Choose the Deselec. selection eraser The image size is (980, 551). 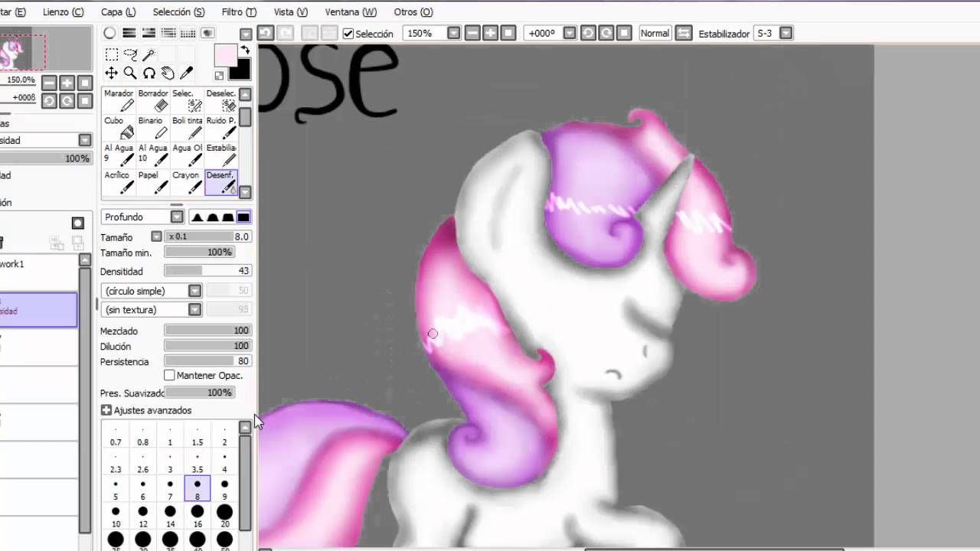[220, 101]
